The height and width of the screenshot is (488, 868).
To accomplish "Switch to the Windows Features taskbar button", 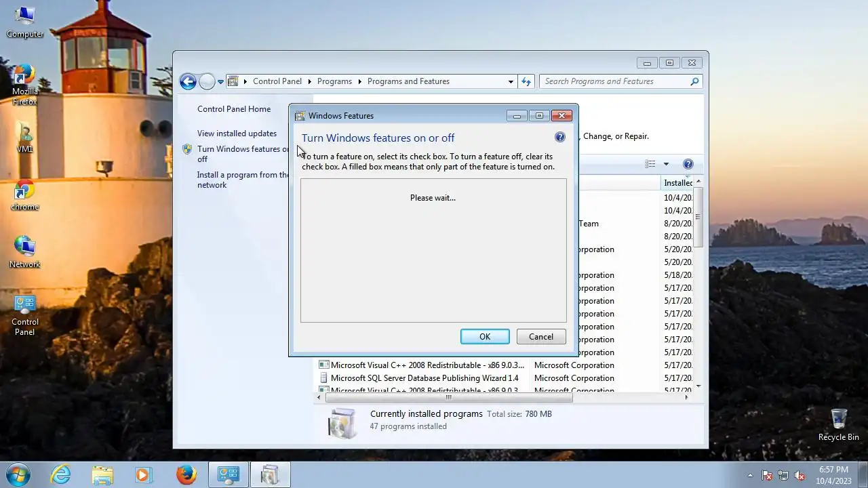I will tap(270, 474).
